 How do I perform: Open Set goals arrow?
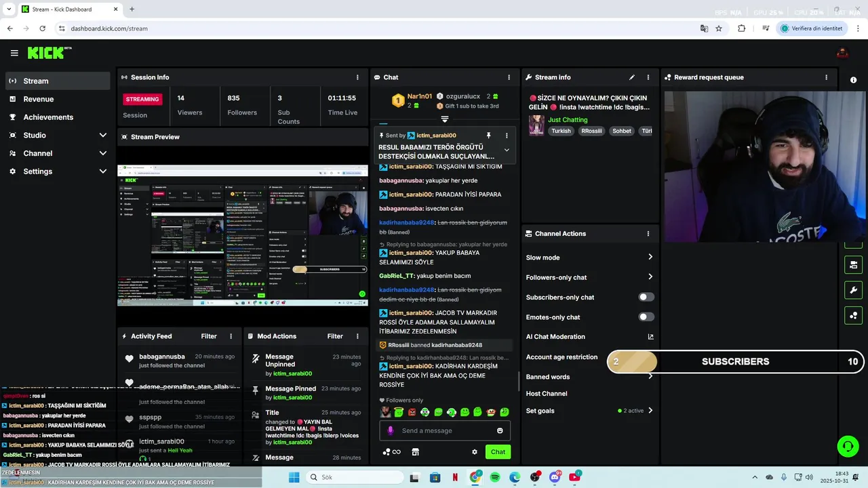650,410
